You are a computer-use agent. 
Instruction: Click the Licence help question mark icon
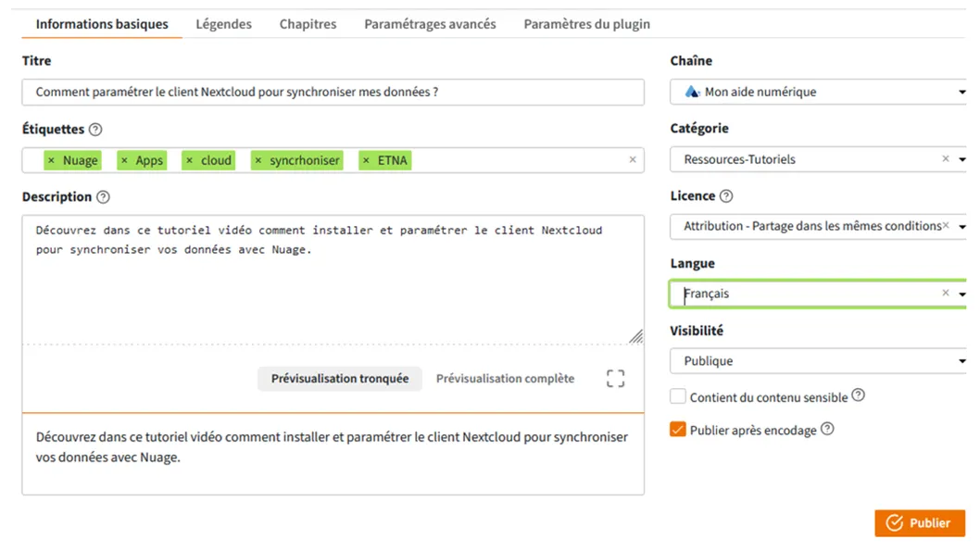point(725,196)
